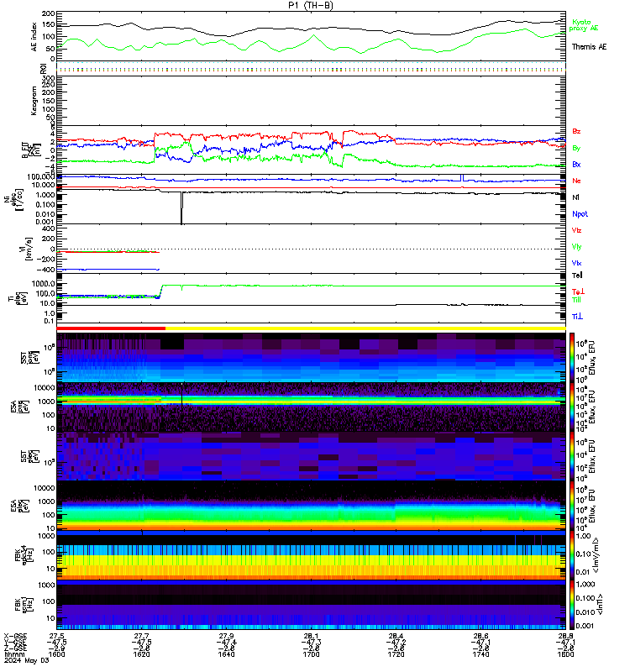The height and width of the screenshot is (672, 630).
Task: Select the red "Viz" velocity legend entry
Action: pyautogui.click(x=576, y=230)
